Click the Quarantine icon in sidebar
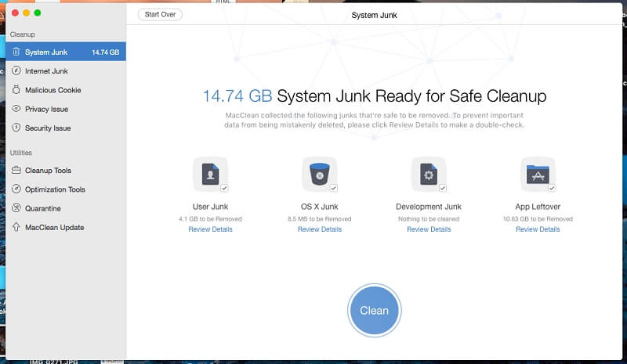This screenshot has width=627, height=364. coord(16,208)
